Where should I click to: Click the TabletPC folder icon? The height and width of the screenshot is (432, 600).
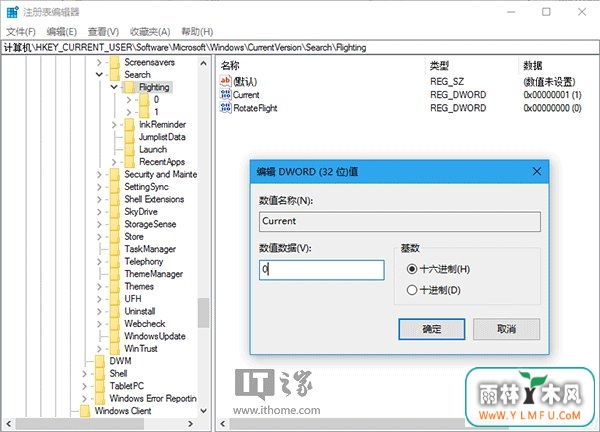point(100,386)
